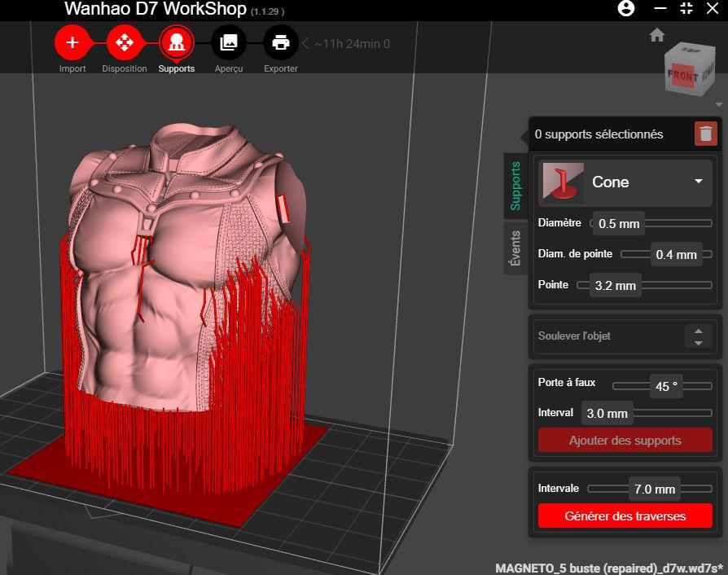Image resolution: width=728 pixels, height=575 pixels.
Task: Click the Soulever l'objet field
Action: click(x=625, y=336)
